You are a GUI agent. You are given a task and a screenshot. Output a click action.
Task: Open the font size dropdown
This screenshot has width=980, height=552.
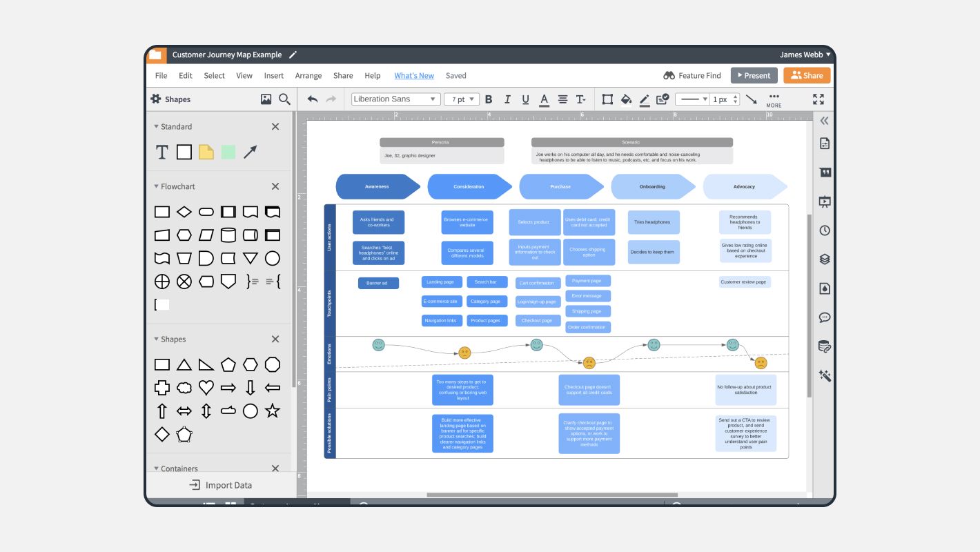461,99
